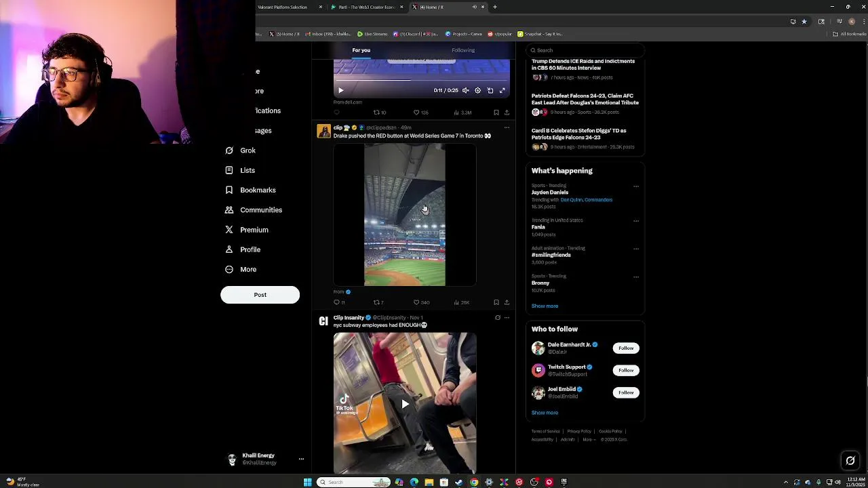Image resolution: width=868 pixels, height=488 pixels.
Task: Switch to the For you tab
Action: (x=361, y=50)
